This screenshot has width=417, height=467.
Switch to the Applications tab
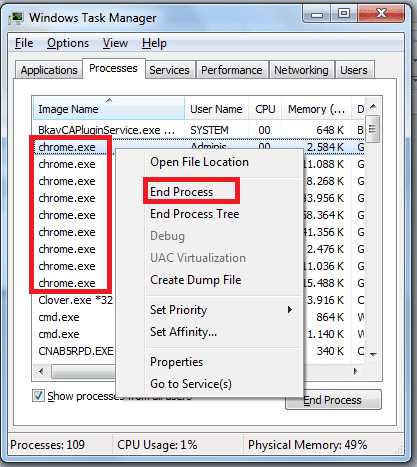pos(49,70)
